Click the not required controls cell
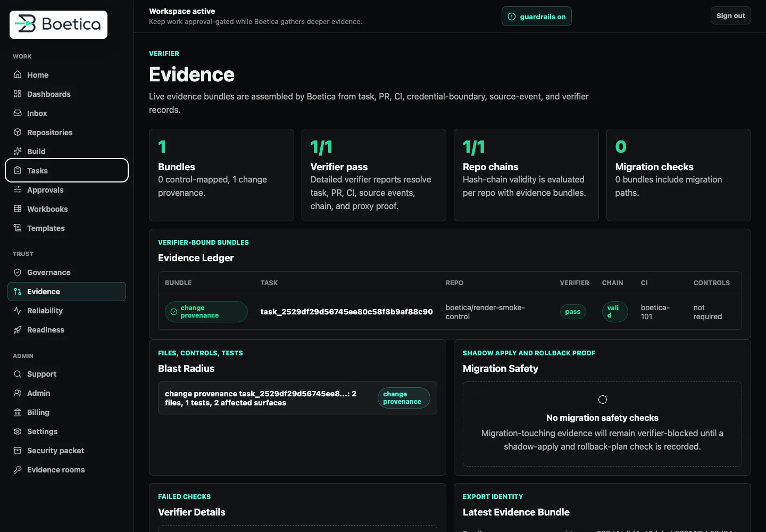Viewport: 766px width, 532px height. (707, 312)
